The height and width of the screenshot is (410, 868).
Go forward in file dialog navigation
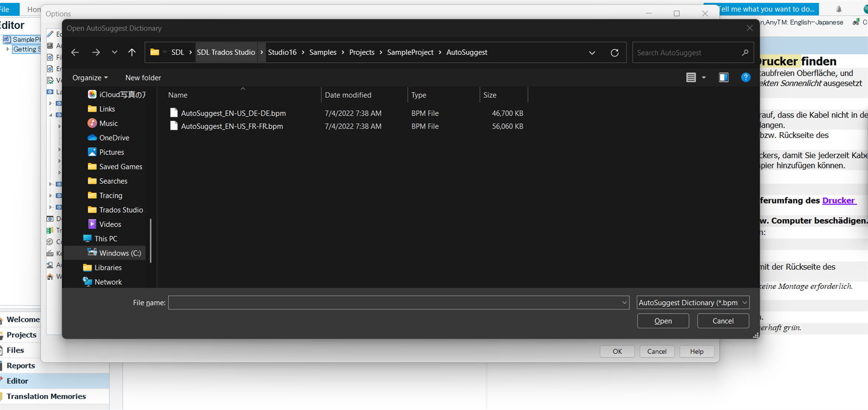coord(96,53)
